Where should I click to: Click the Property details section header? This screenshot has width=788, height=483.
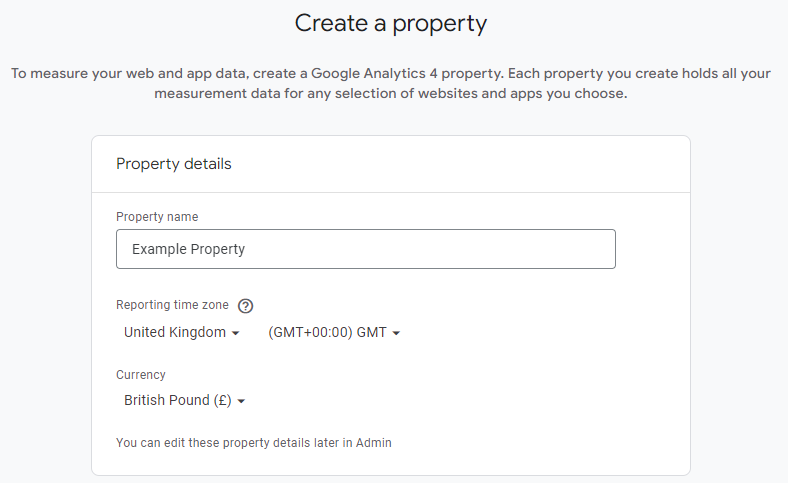tap(174, 164)
